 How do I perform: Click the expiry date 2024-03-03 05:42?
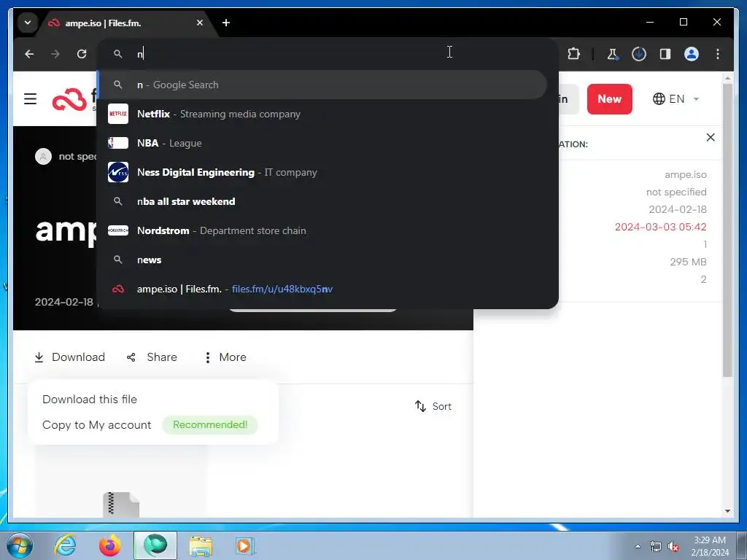(660, 227)
